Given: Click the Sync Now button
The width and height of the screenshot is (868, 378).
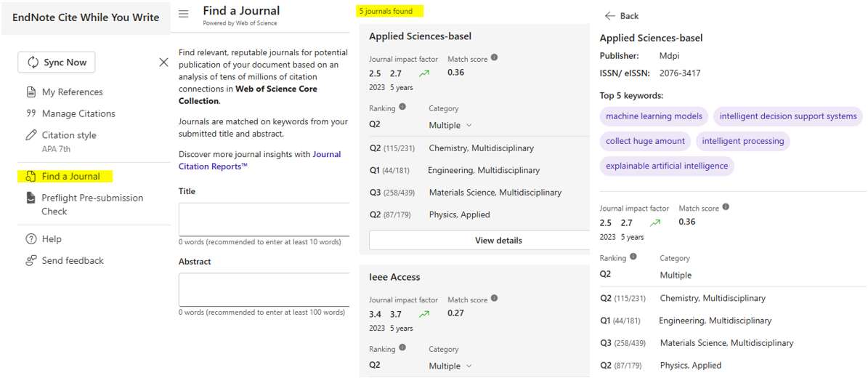Looking at the screenshot, I should tap(57, 62).
